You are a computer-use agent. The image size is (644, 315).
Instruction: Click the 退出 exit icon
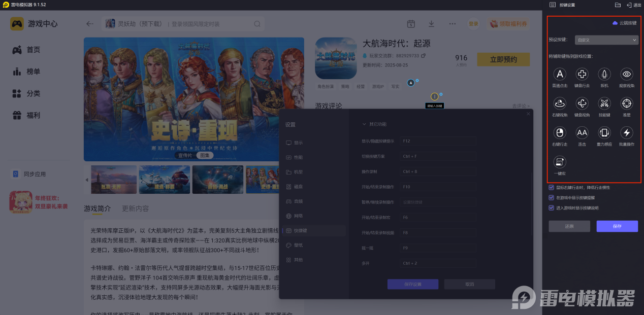point(634,5)
